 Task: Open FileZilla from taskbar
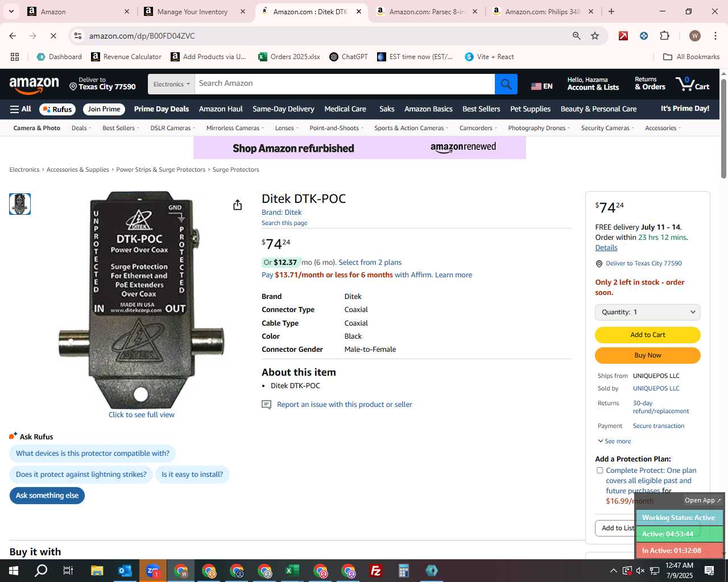coord(376,571)
